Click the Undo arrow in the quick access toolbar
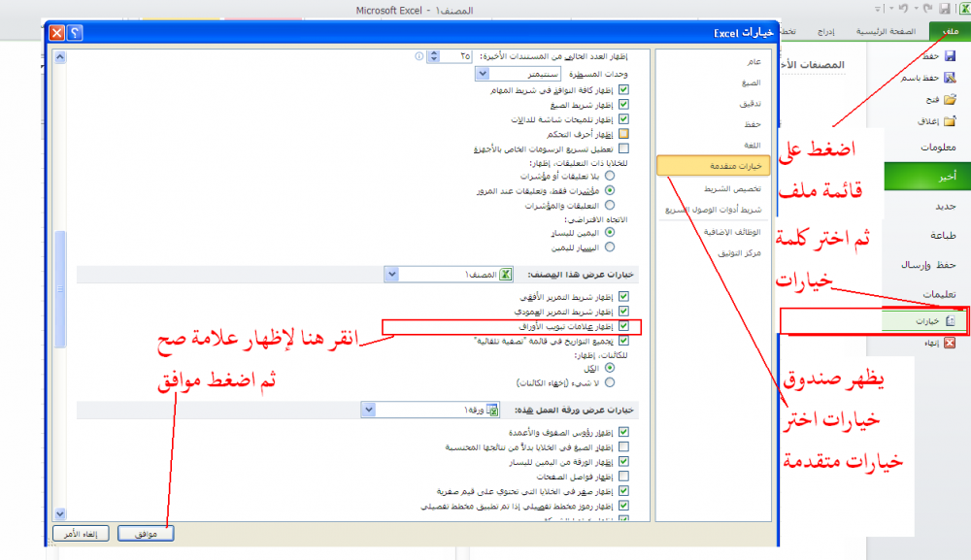 pos(903,9)
